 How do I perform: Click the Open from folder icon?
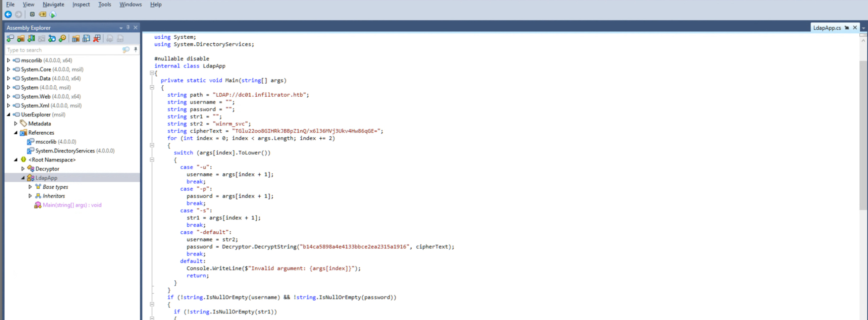tap(21, 39)
